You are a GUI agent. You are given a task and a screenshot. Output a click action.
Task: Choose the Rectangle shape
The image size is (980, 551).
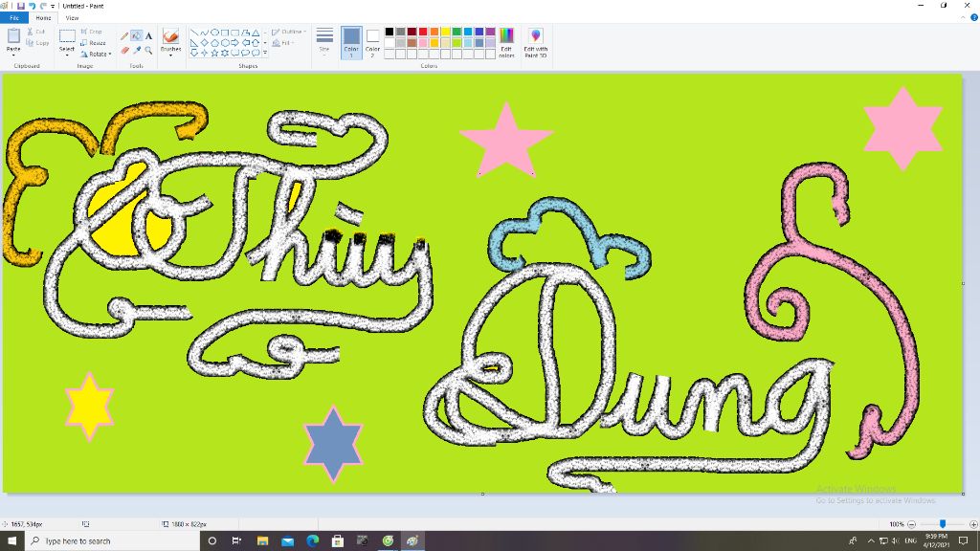(x=224, y=33)
